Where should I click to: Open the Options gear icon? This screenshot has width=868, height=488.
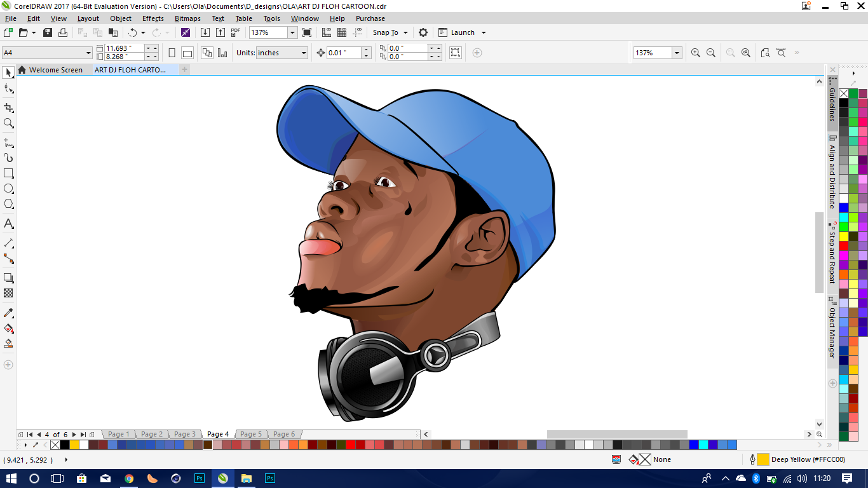click(423, 32)
